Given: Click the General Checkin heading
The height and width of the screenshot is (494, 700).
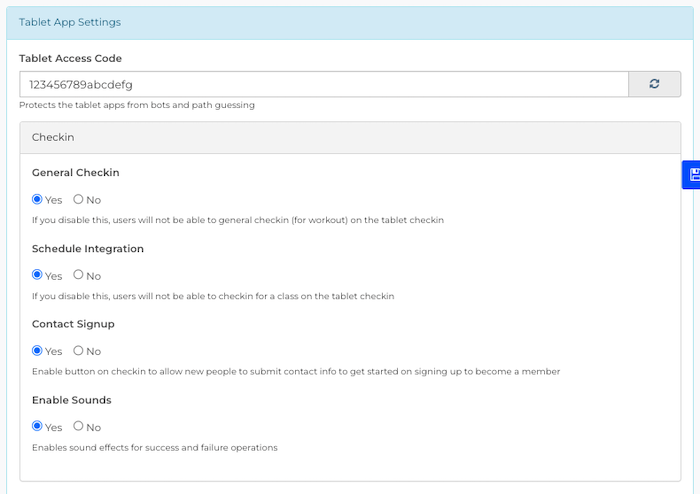Looking at the screenshot, I should 75,172.
